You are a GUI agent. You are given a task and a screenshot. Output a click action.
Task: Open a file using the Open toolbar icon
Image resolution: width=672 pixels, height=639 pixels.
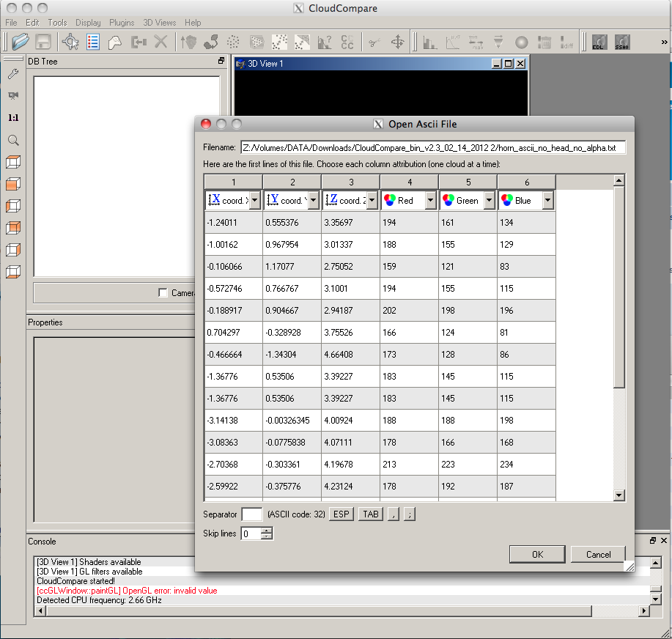point(21,42)
